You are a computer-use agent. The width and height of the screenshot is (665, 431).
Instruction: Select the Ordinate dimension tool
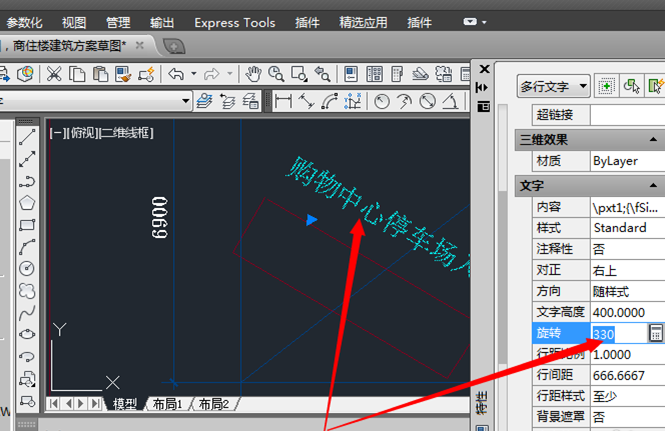[x=352, y=101]
